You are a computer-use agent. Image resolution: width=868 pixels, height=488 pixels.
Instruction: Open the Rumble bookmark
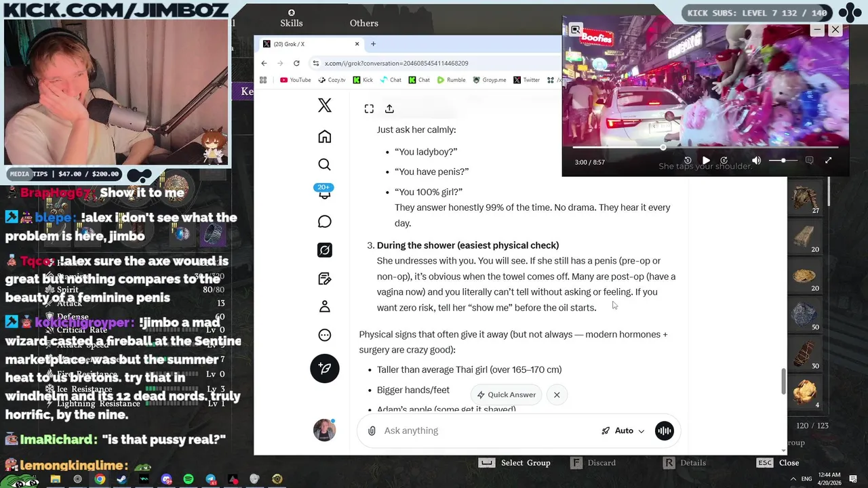452,80
